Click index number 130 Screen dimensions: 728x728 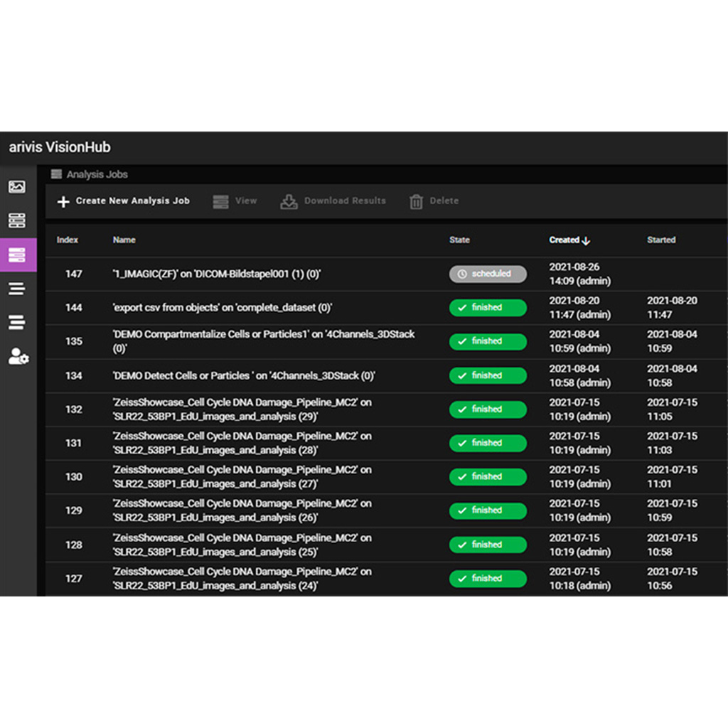pyautogui.click(x=74, y=477)
